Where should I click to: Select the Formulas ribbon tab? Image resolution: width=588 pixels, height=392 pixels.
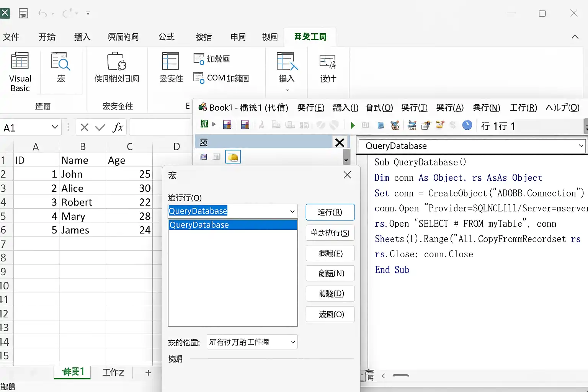(167, 37)
